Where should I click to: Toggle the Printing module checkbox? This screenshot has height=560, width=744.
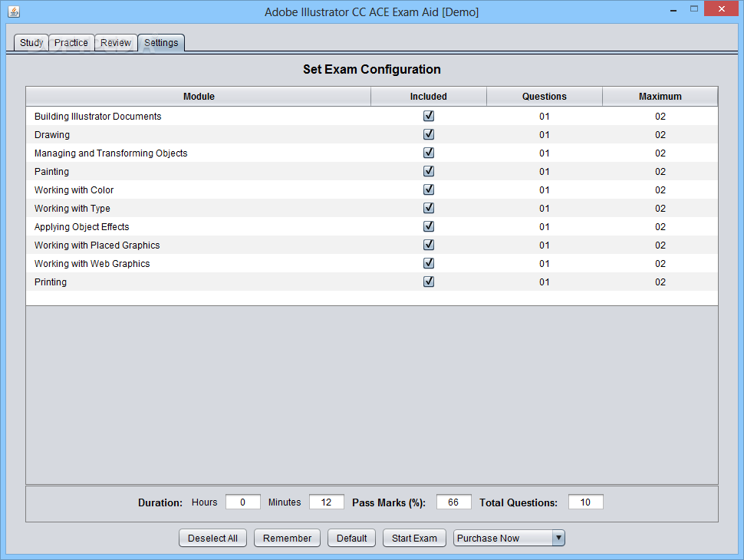(429, 282)
